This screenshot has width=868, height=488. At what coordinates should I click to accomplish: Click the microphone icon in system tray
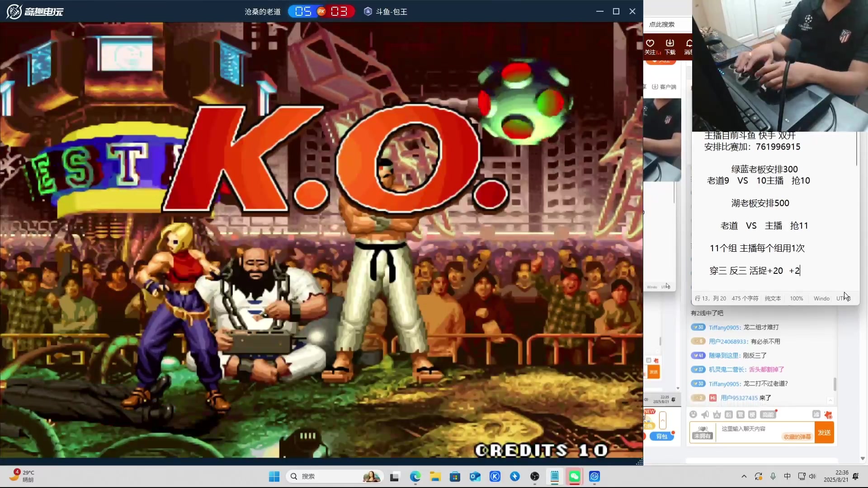pyautogui.click(x=773, y=476)
